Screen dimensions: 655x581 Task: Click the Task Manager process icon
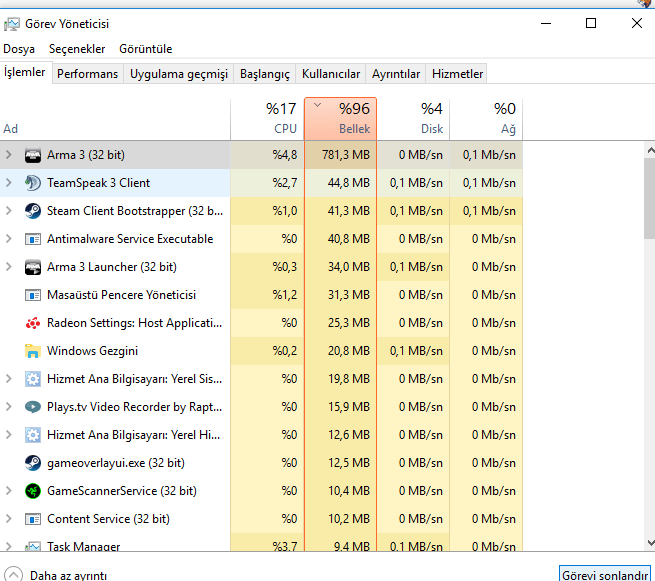point(33,545)
